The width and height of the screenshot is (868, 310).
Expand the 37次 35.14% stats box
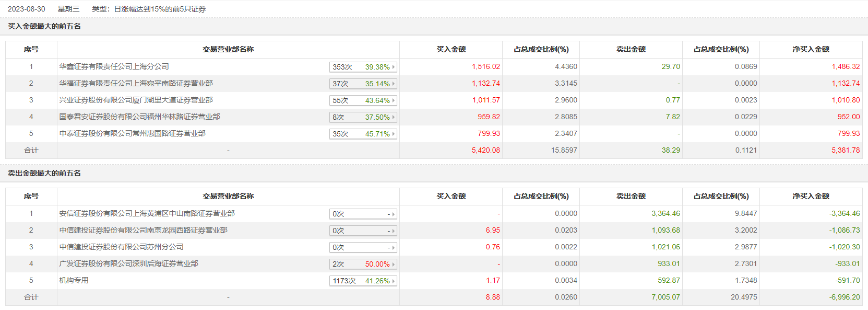pos(363,84)
